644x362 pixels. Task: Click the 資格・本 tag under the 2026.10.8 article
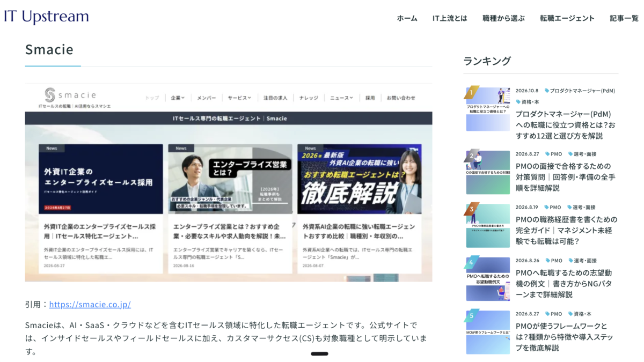click(x=528, y=101)
